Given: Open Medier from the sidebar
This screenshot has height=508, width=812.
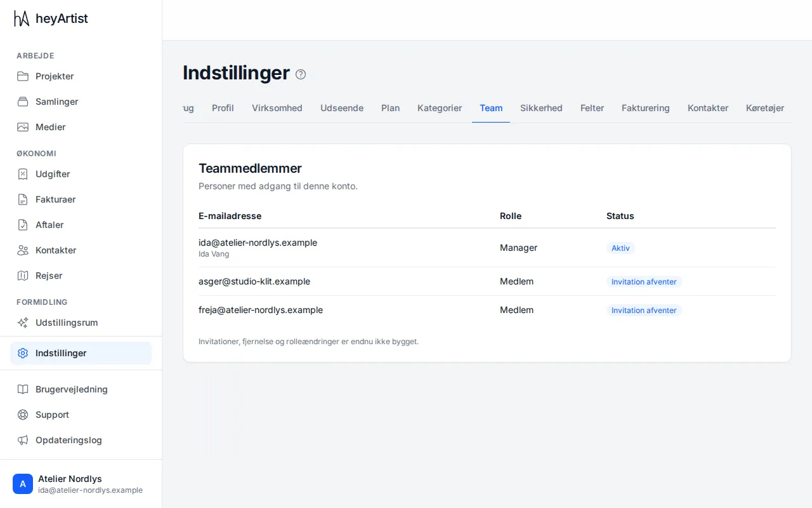Looking at the screenshot, I should point(81,127).
